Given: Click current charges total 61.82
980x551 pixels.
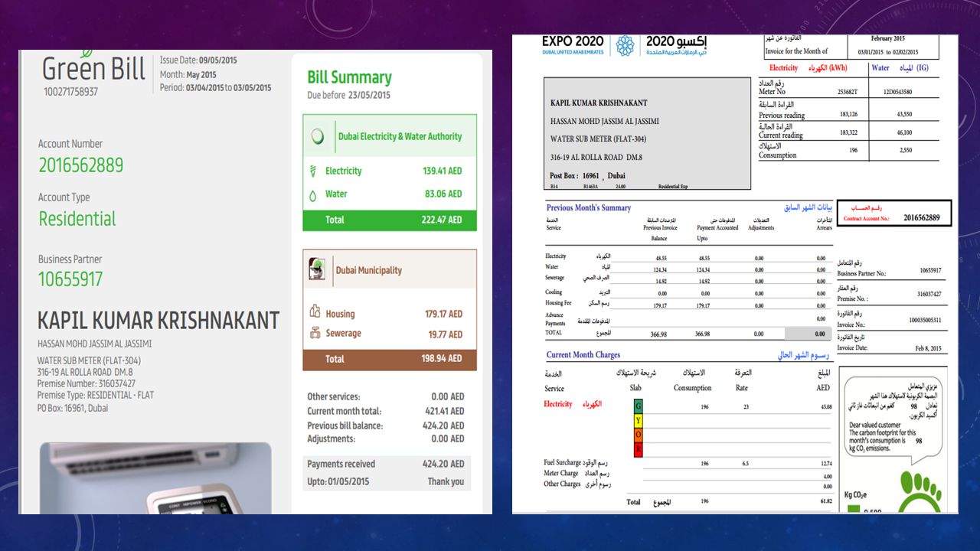Looking at the screenshot, I should pyautogui.click(x=825, y=502).
